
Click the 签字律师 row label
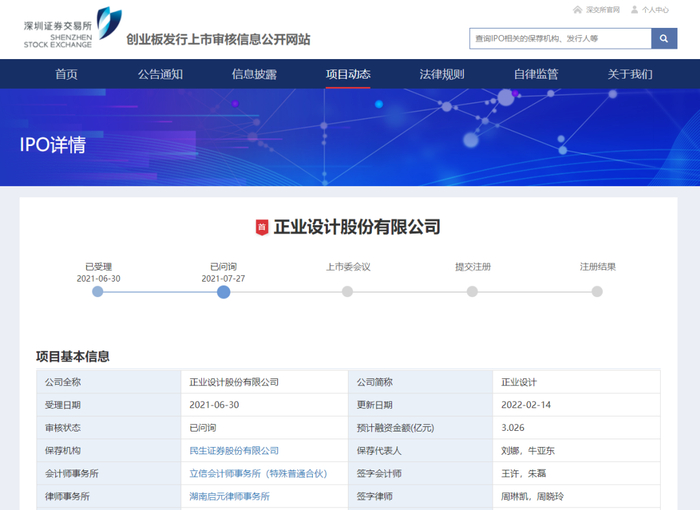(x=375, y=496)
